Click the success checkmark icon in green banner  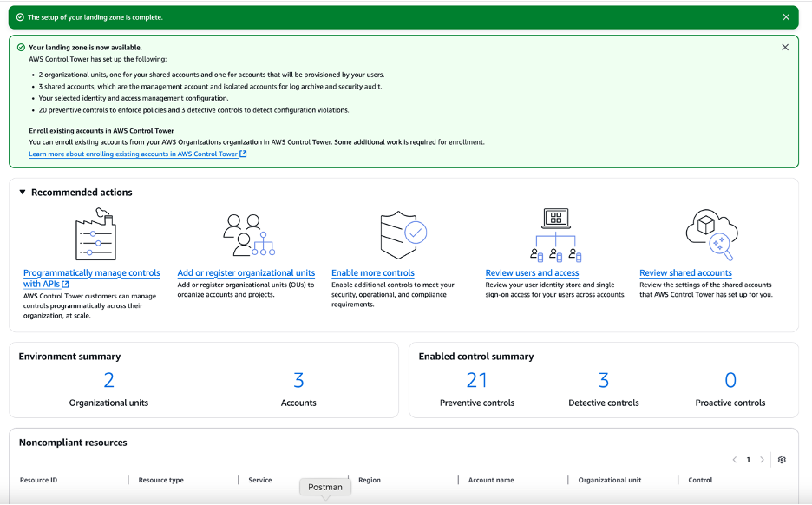(x=20, y=17)
